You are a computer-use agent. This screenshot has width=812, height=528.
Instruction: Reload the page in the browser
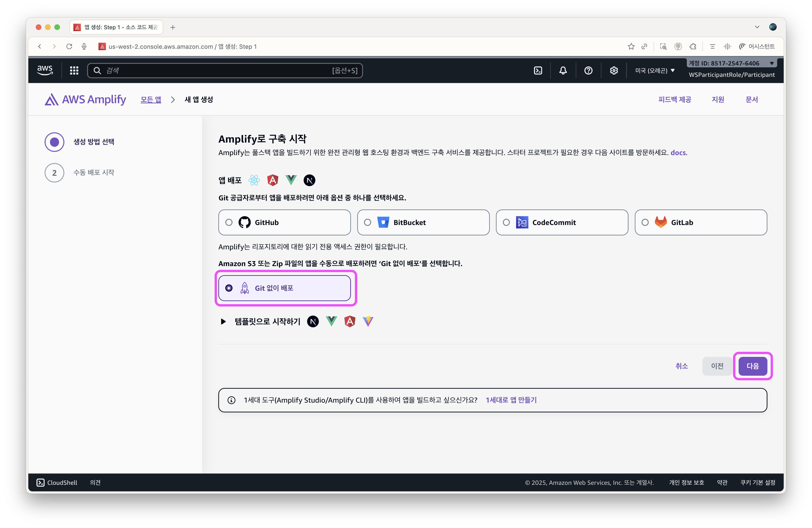click(x=69, y=46)
